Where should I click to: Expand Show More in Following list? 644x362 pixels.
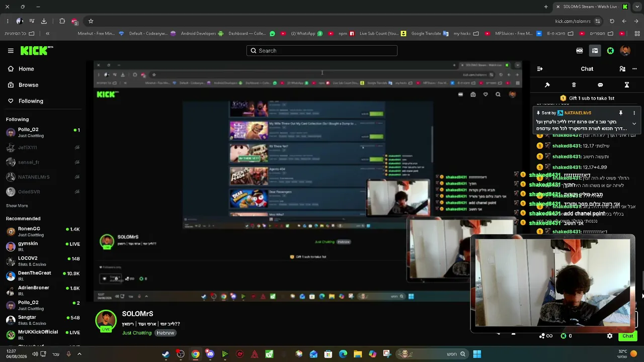coord(17,206)
